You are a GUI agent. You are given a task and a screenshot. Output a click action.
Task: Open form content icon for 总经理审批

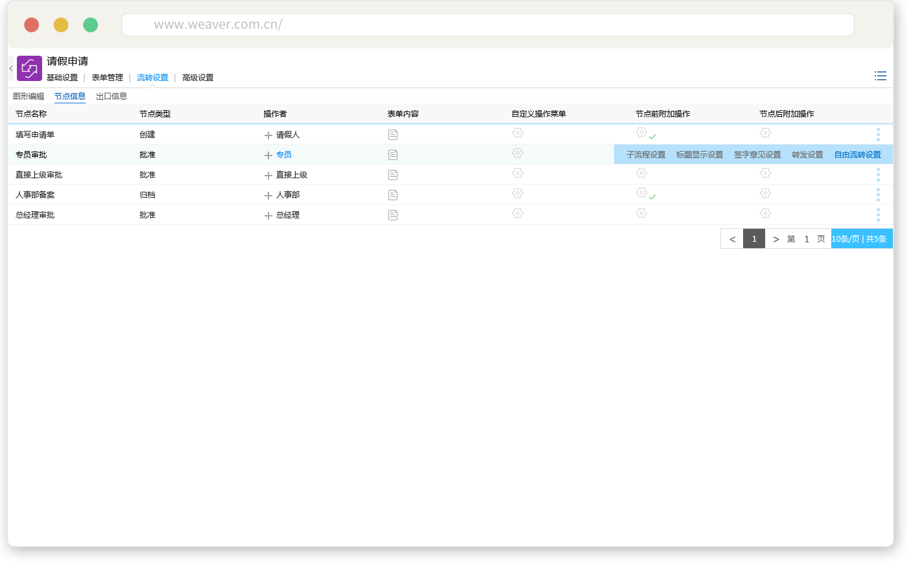click(393, 215)
